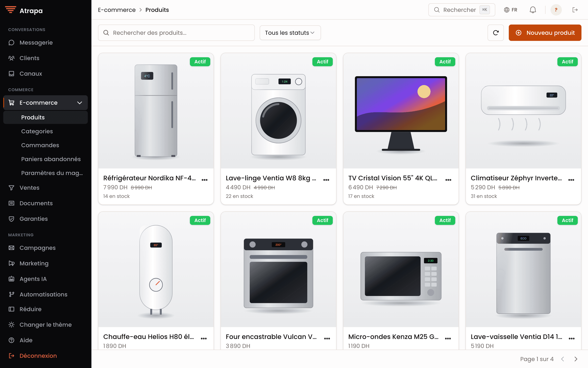
Task: Open options menu for Micro-ondes Kenza
Action: [448, 339]
